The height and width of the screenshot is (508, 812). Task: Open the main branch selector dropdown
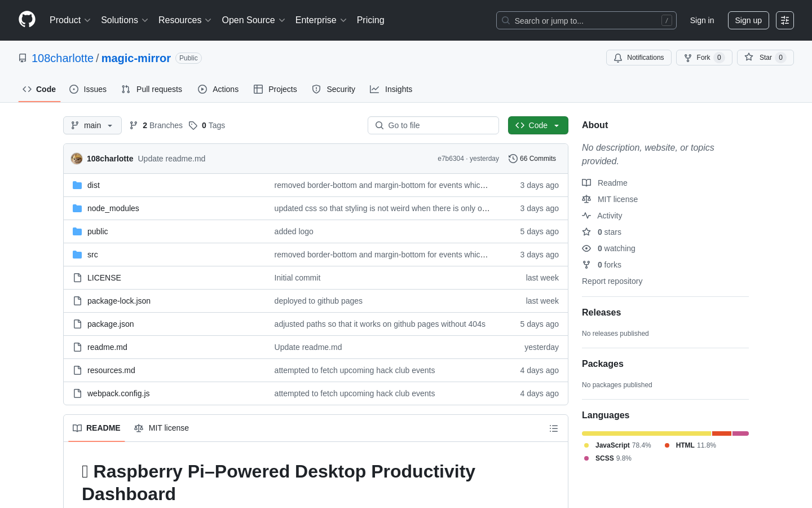[92, 125]
